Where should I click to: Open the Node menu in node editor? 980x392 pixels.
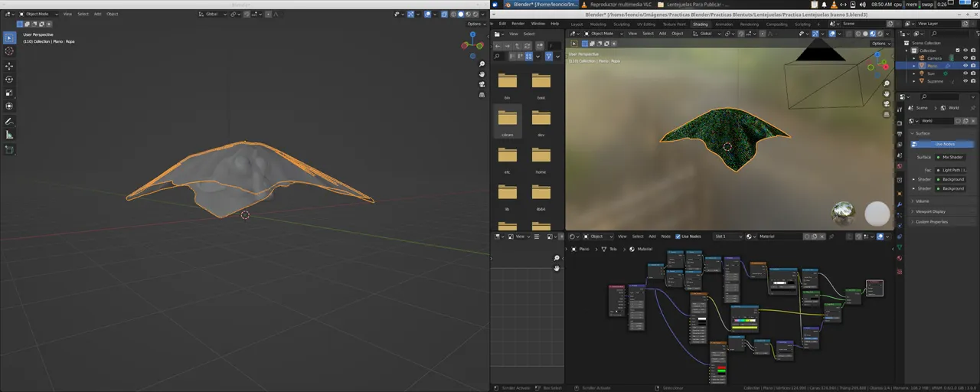[665, 237]
